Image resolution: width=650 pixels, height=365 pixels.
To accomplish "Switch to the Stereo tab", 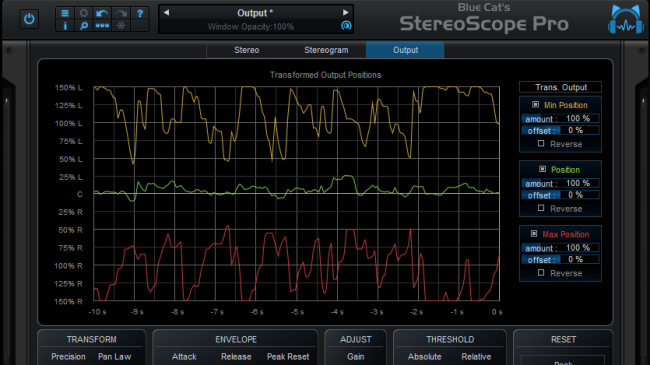I will (247, 50).
